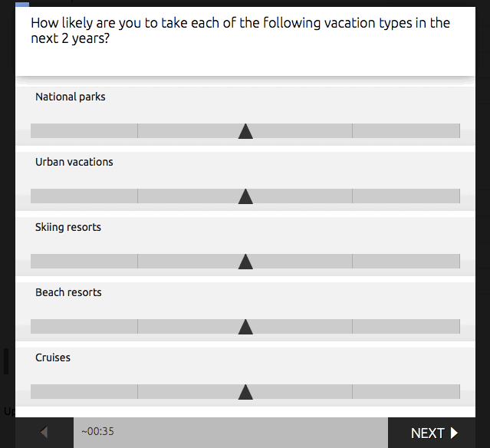The image size is (490, 448).
Task: Set Skiing resorts slider to far-right segment
Action: coord(406,261)
